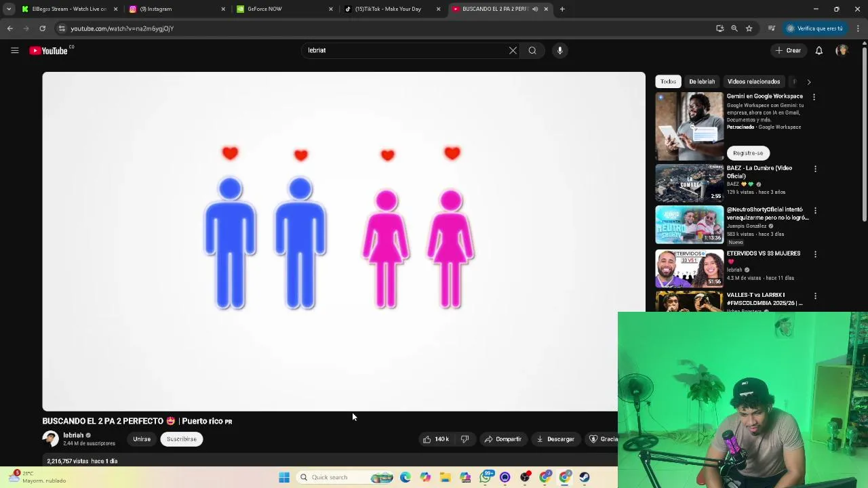Show more filter chips with right arrow
Viewport: 868px width, 488px height.
click(x=808, y=81)
